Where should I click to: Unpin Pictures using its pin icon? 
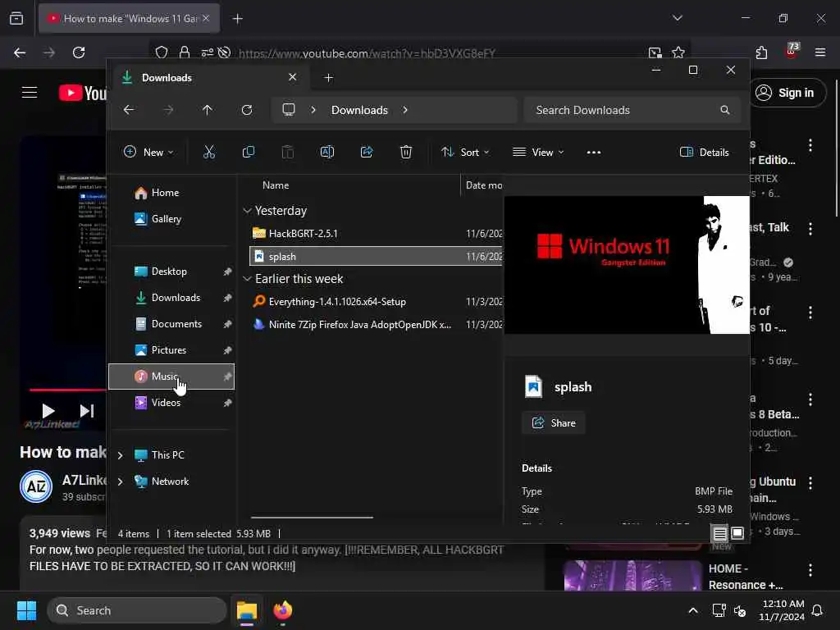pyautogui.click(x=228, y=350)
